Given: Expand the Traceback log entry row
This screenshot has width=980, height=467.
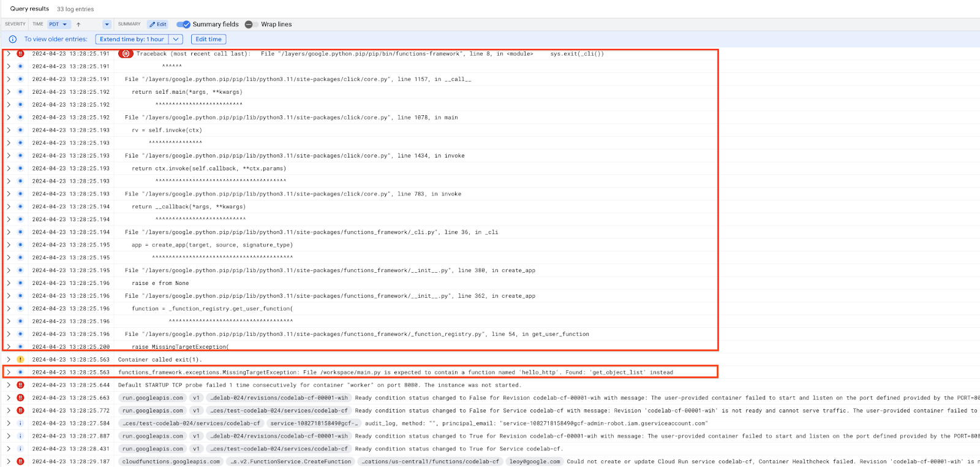Looking at the screenshot, I should [9, 54].
